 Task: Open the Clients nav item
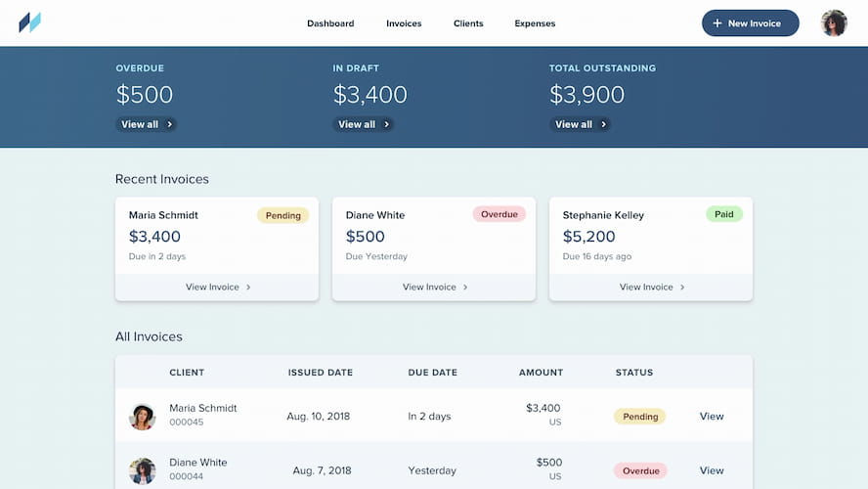tap(468, 23)
